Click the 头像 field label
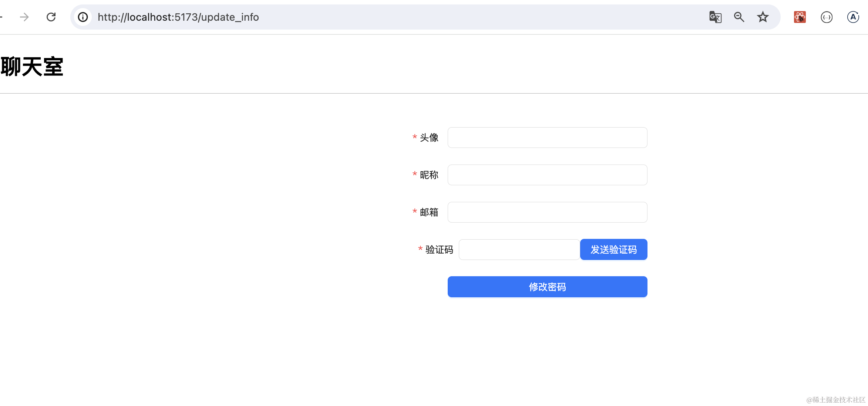 (x=429, y=138)
